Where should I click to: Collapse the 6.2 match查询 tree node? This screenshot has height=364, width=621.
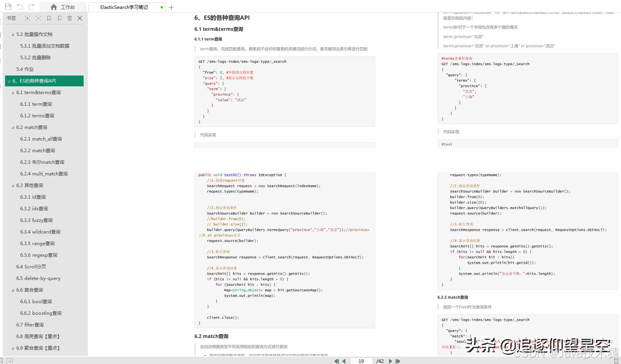coord(12,127)
